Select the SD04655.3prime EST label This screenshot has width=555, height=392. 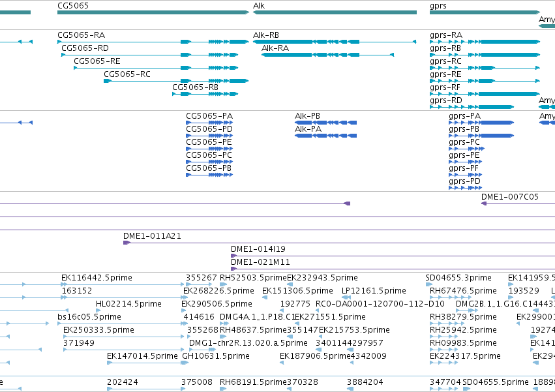tap(458, 278)
